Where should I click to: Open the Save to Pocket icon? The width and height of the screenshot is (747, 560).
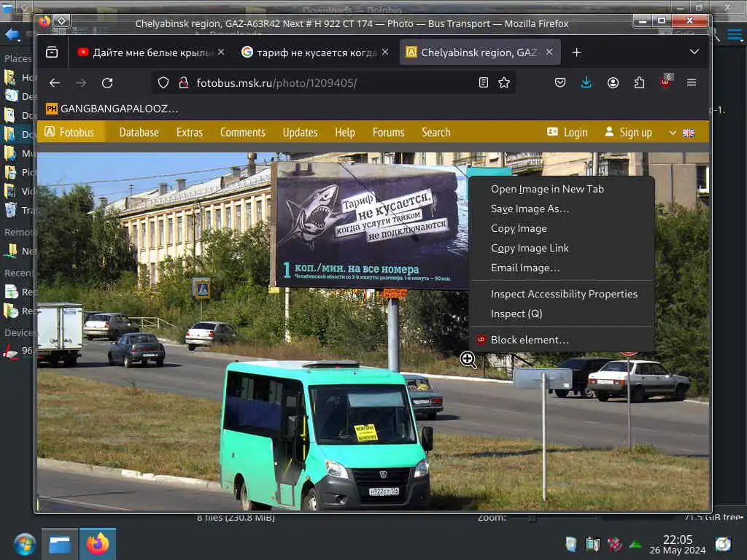pyautogui.click(x=560, y=83)
